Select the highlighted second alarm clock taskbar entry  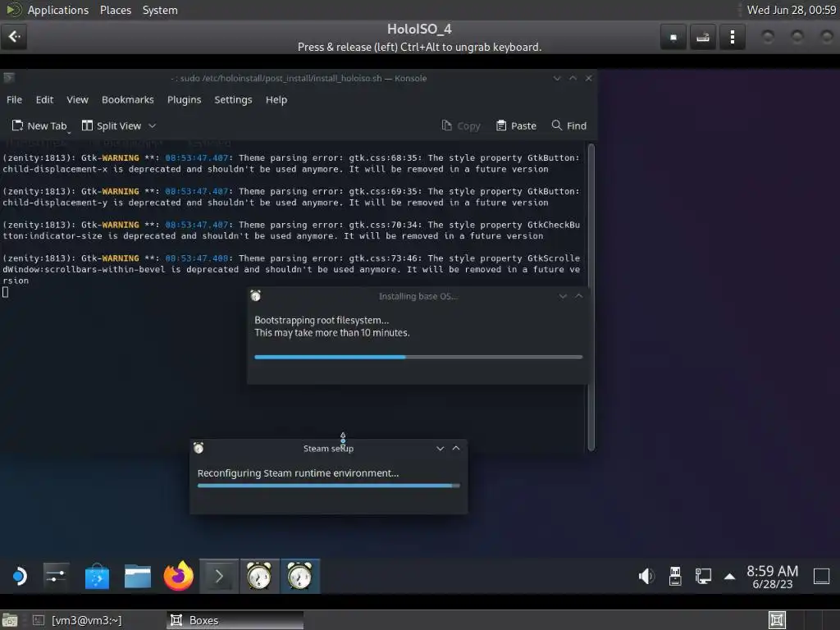click(x=300, y=577)
